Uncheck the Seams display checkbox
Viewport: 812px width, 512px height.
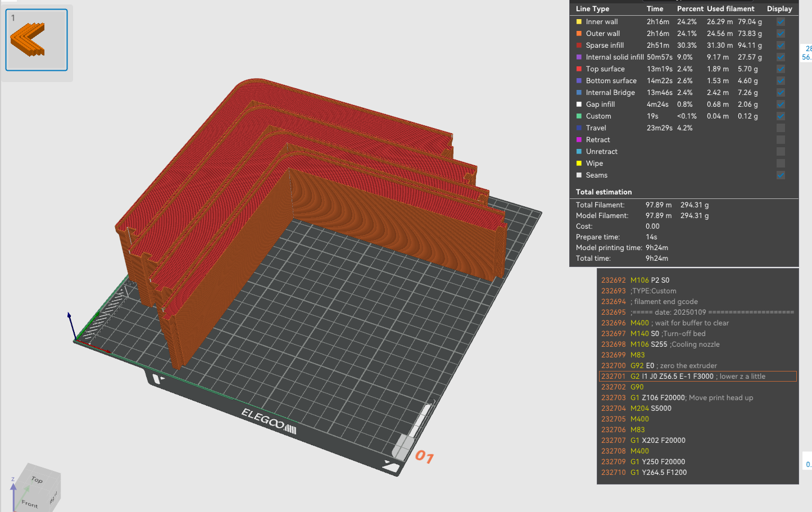point(781,175)
